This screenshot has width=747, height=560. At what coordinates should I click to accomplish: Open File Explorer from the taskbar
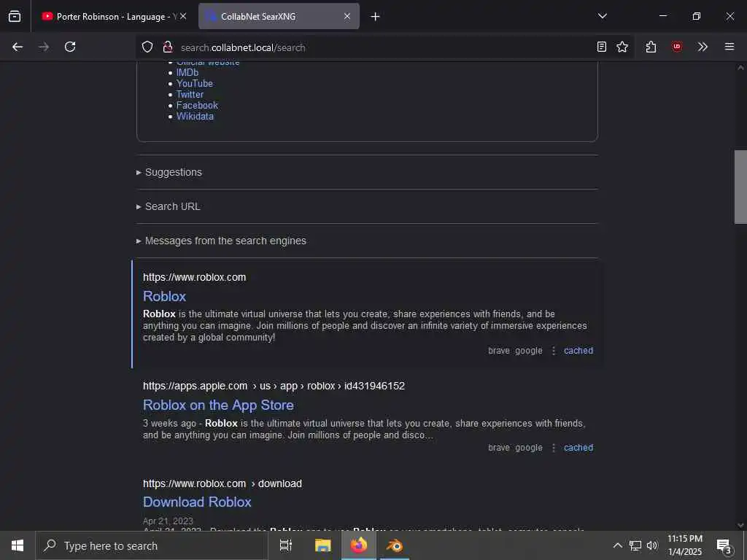322,545
